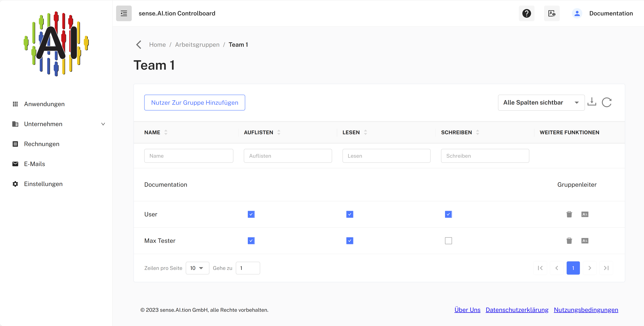Open the help question mark icon
Screen dimensions: 644x326
(x=527, y=13)
